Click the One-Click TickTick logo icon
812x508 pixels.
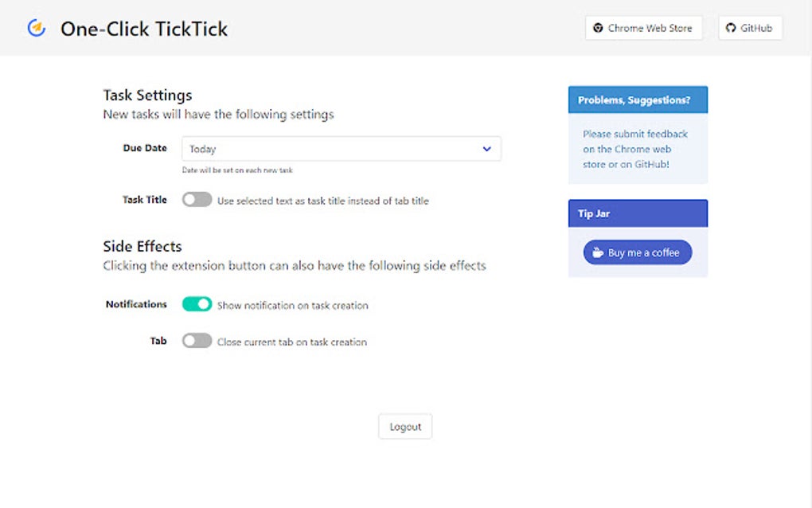[36, 28]
